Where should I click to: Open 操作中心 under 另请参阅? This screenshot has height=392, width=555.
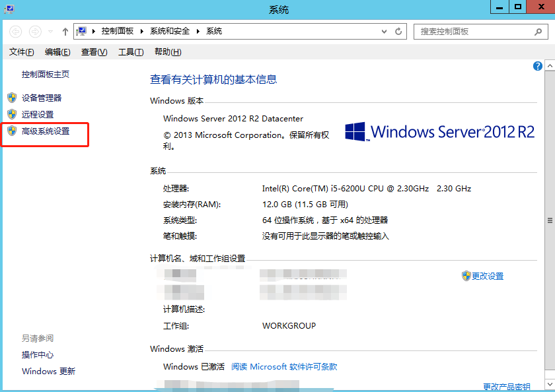pos(38,355)
